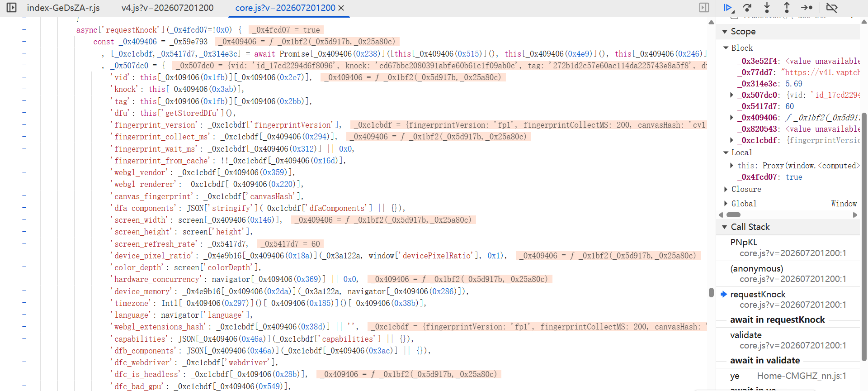This screenshot has height=391, width=868.
Task: Switch to v4.js?v=202607201200 tab
Action: click(x=167, y=8)
